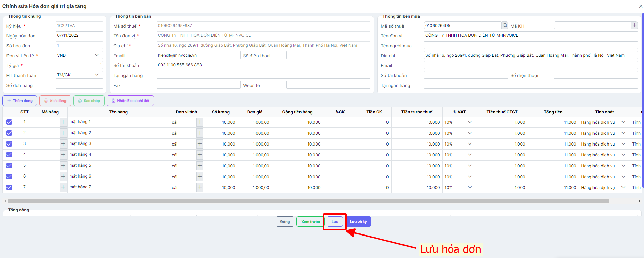Uncheck the checkbox for row 6
This screenshot has width=644, height=258.
[x=9, y=177]
